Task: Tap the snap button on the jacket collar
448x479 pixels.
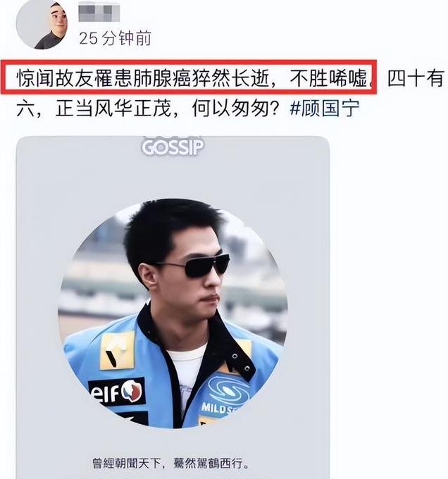Action: click(x=235, y=356)
